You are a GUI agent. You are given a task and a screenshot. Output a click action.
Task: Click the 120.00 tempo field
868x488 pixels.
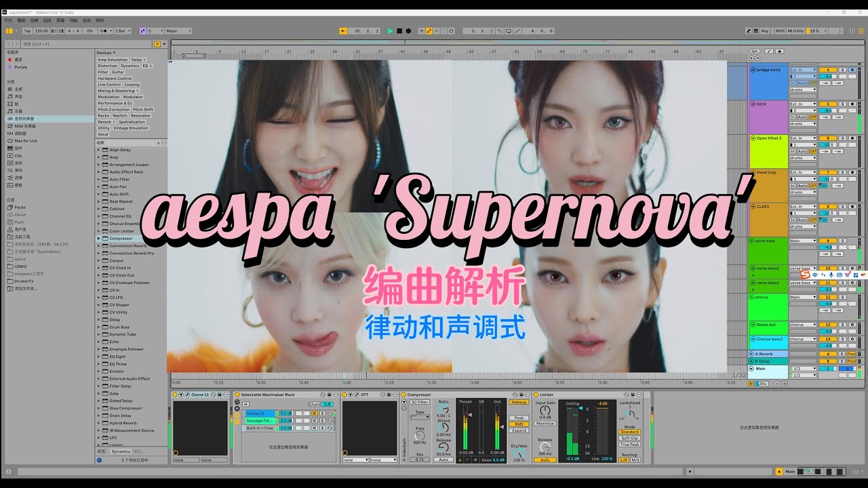click(x=41, y=31)
